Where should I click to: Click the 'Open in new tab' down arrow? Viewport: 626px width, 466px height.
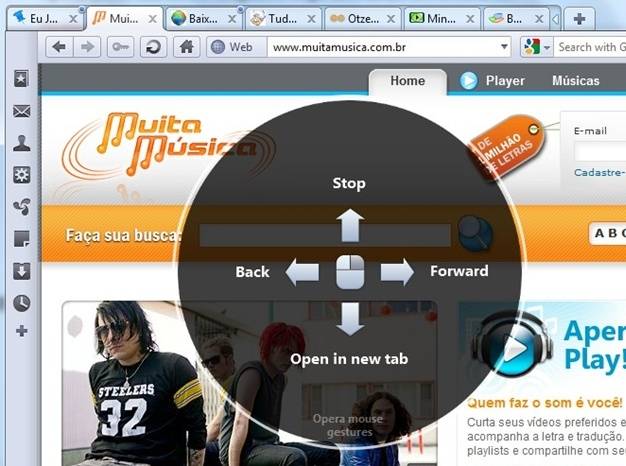(x=350, y=319)
